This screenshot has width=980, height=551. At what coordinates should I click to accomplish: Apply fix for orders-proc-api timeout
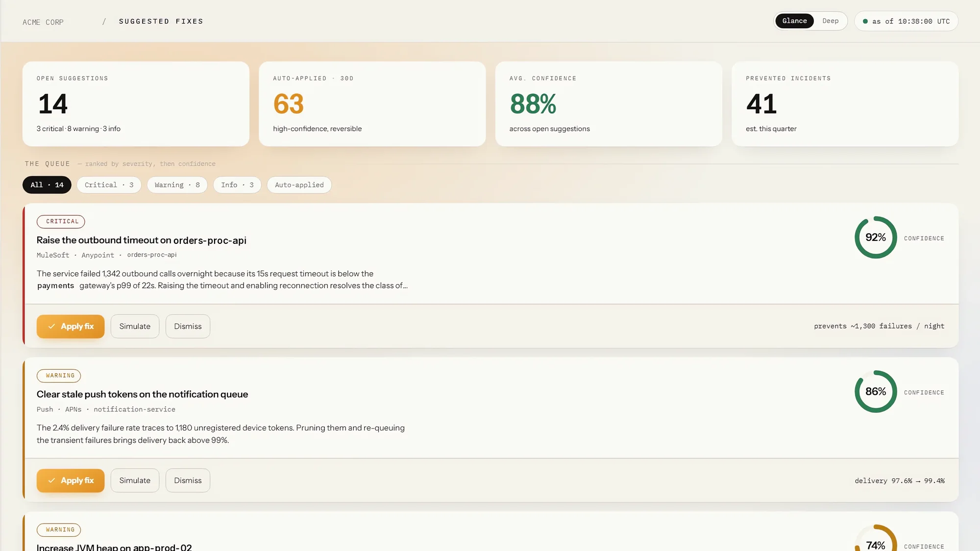[x=71, y=326]
